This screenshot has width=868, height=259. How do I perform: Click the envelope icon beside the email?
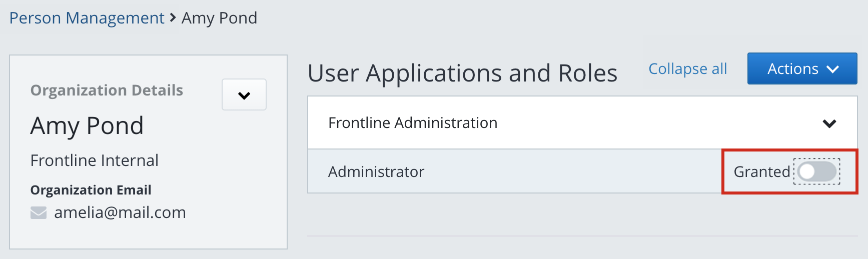point(39,213)
